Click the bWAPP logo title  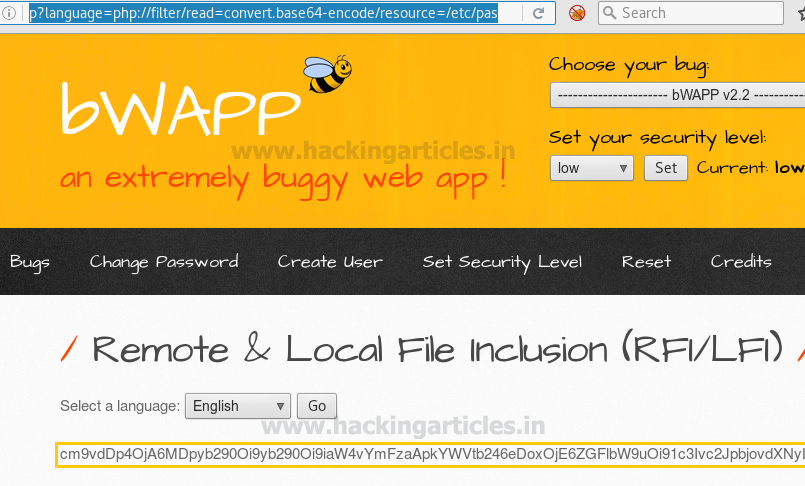(181, 109)
